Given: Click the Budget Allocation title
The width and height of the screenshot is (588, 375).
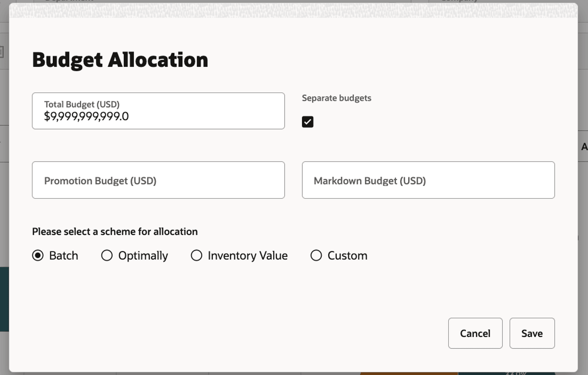Looking at the screenshot, I should tap(120, 59).
